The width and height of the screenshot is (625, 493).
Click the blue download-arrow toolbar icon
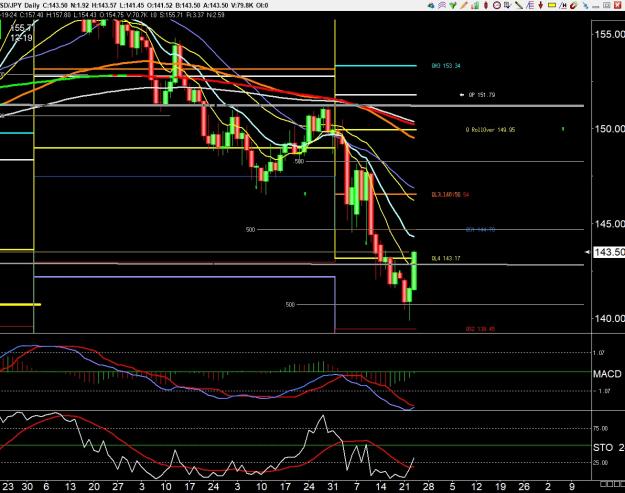coord(508,5)
